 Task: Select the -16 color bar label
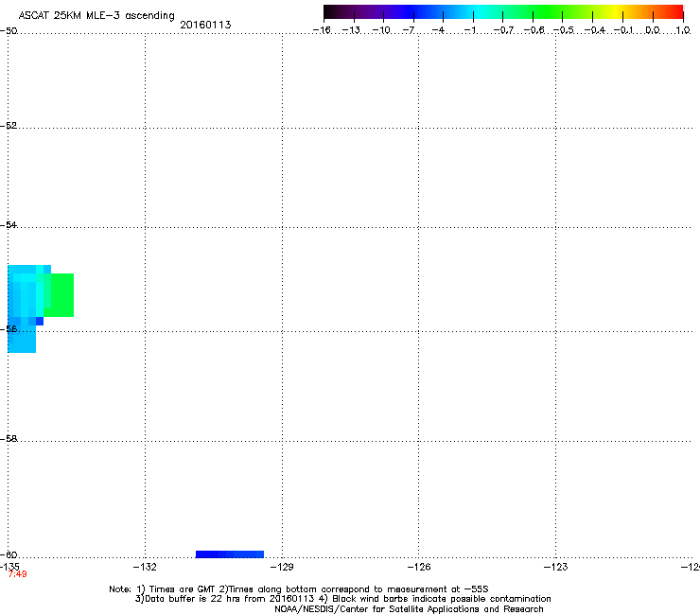[322, 30]
